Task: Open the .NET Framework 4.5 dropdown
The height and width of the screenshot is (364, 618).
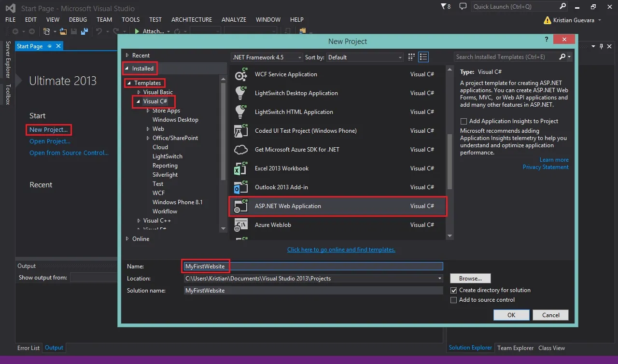Action: [x=267, y=57]
